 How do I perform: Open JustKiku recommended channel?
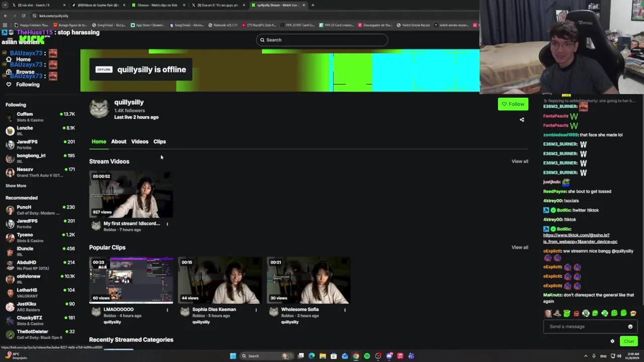[x=40, y=307]
